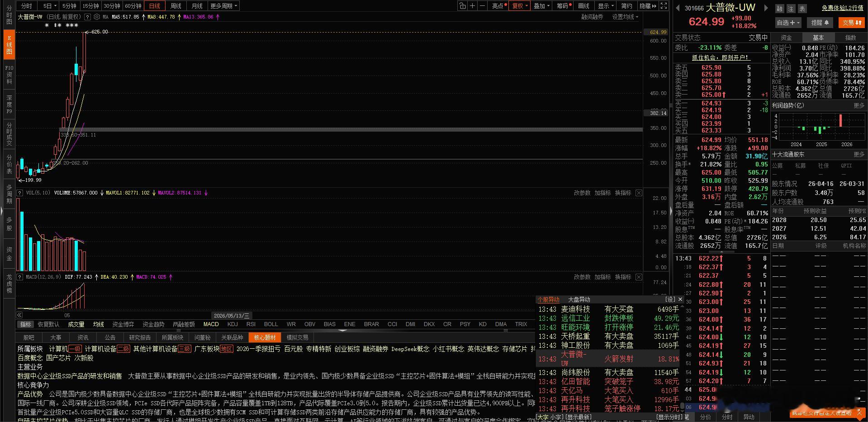
Task: Click the 融 margin trading badge
Action: point(779,9)
